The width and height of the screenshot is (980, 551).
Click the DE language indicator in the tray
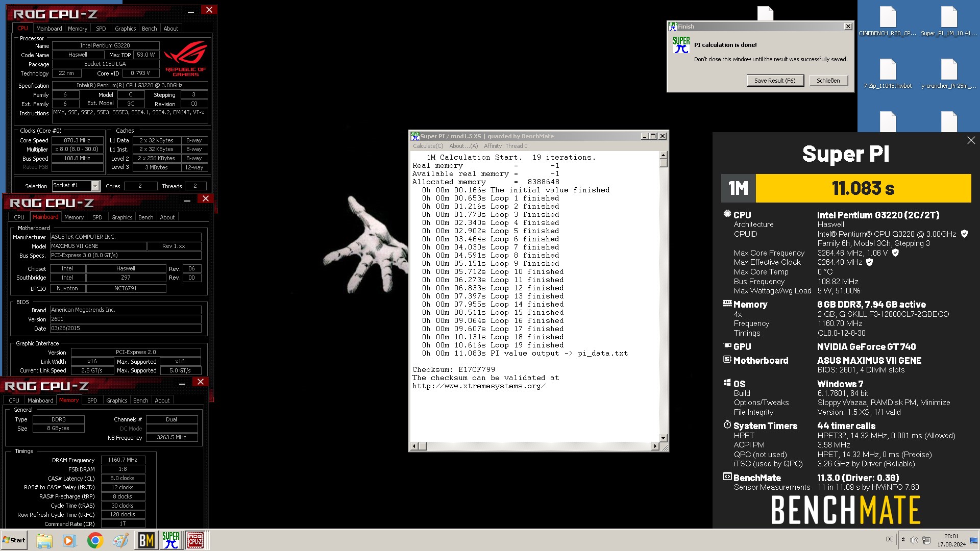[890, 539]
